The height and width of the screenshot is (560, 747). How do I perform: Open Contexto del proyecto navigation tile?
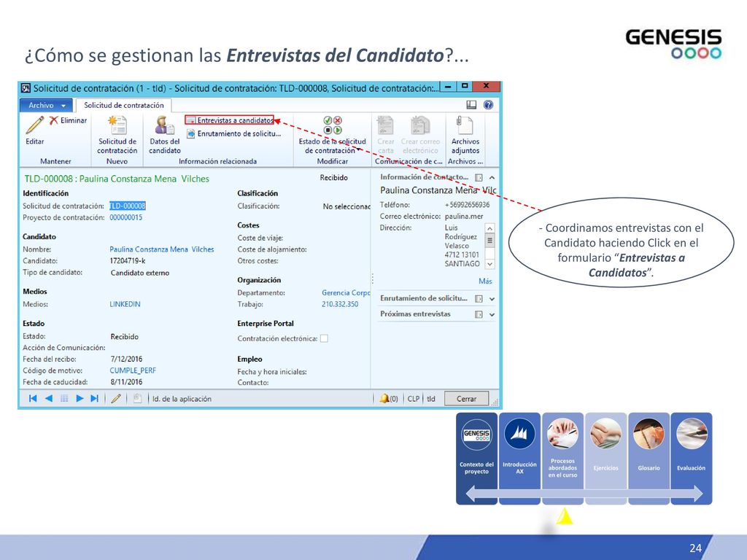[x=476, y=458]
